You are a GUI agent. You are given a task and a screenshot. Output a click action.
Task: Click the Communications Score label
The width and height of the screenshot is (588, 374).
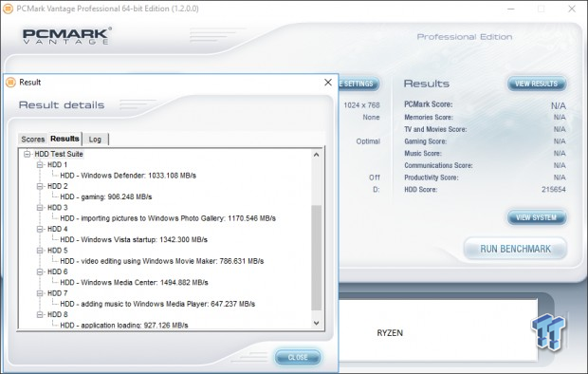[438, 165]
